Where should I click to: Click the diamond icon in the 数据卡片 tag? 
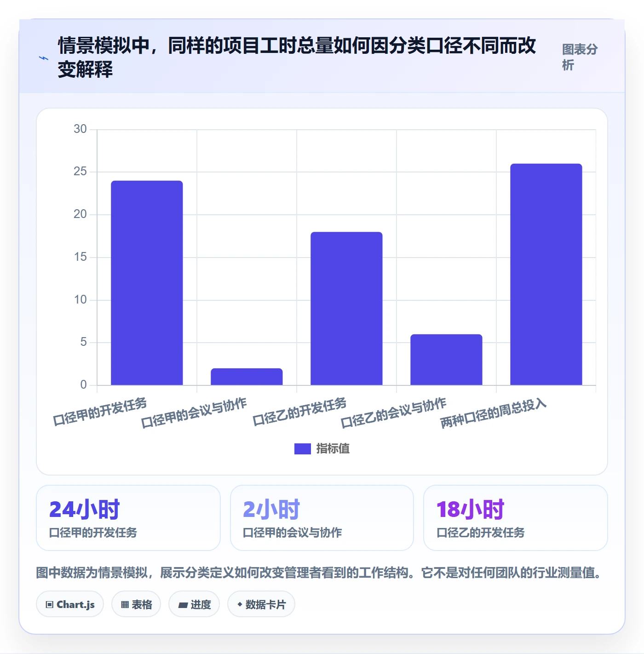240,604
